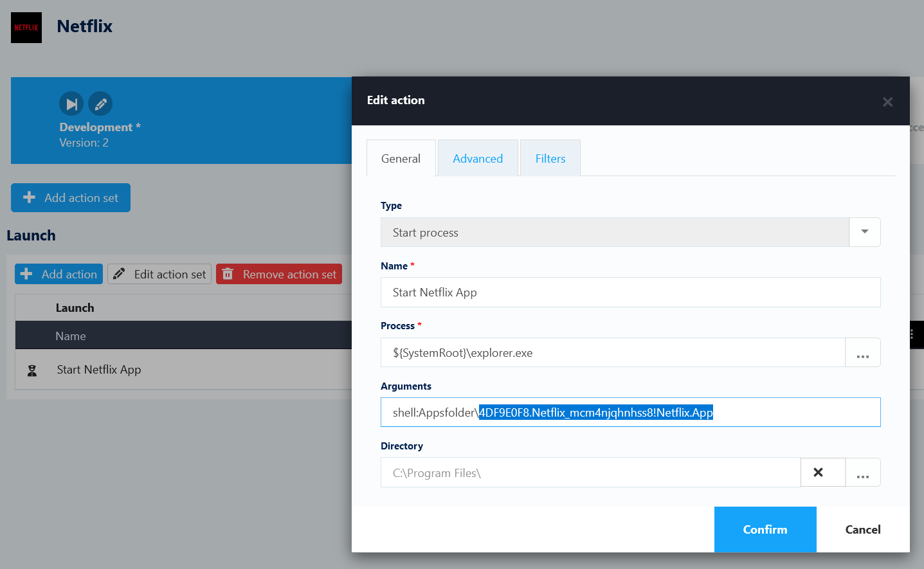This screenshot has width=924, height=569.
Task: Click the Start process type field
Action: (615, 232)
